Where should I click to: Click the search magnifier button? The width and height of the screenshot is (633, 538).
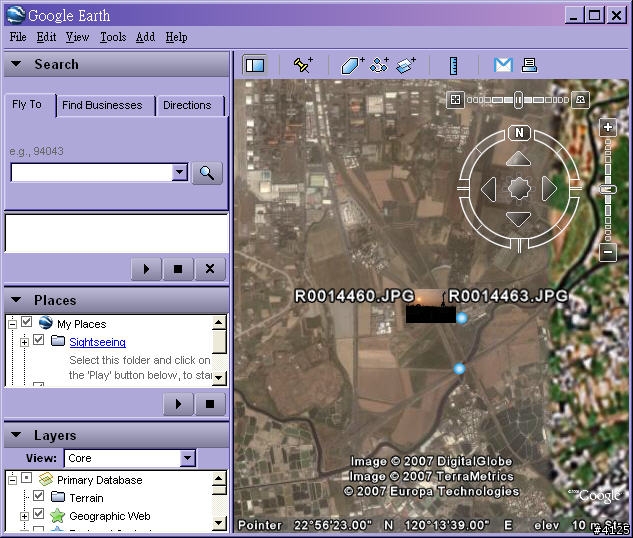[x=207, y=173]
